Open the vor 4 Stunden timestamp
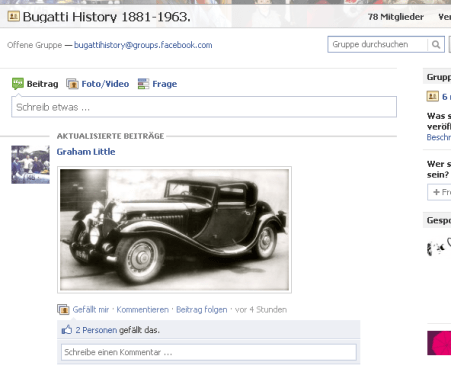This screenshot has height=375, width=451. [x=261, y=310]
